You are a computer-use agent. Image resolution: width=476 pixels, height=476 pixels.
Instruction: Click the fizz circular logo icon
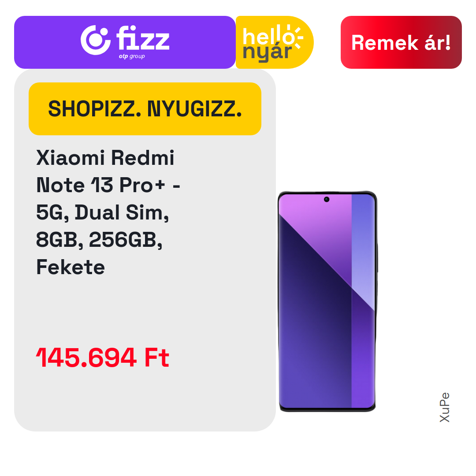coord(95,41)
